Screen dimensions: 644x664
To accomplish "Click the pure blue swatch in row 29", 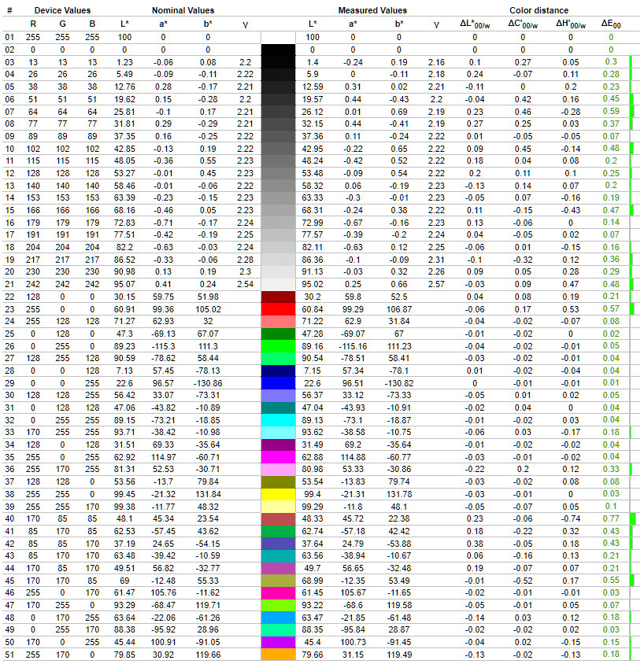I will [x=278, y=383].
